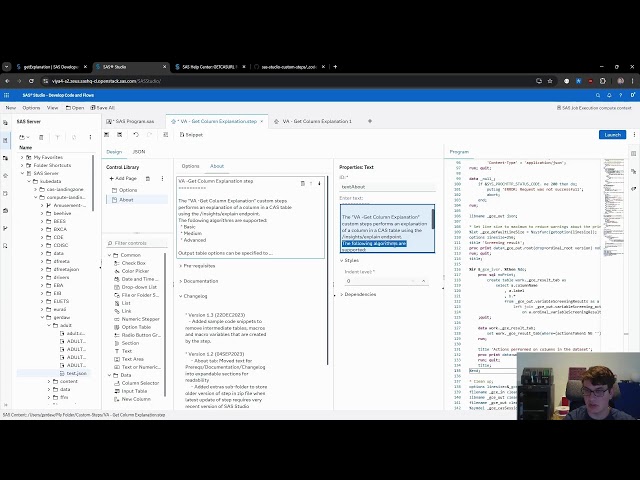Select the Check Box control
Viewport: 640px width, 480px height.
[x=133, y=263]
